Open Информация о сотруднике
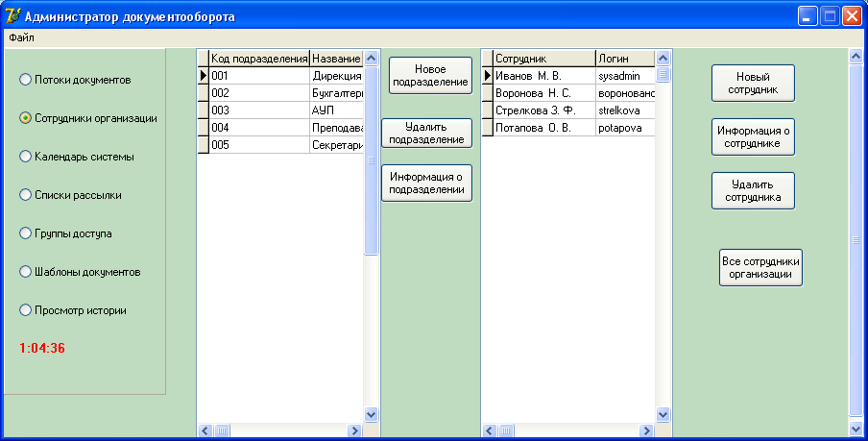The height and width of the screenshot is (441, 868). point(753,136)
